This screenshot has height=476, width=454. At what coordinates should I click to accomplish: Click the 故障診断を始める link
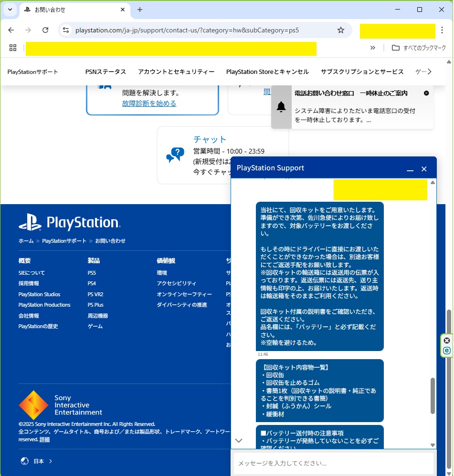pyautogui.click(x=149, y=103)
